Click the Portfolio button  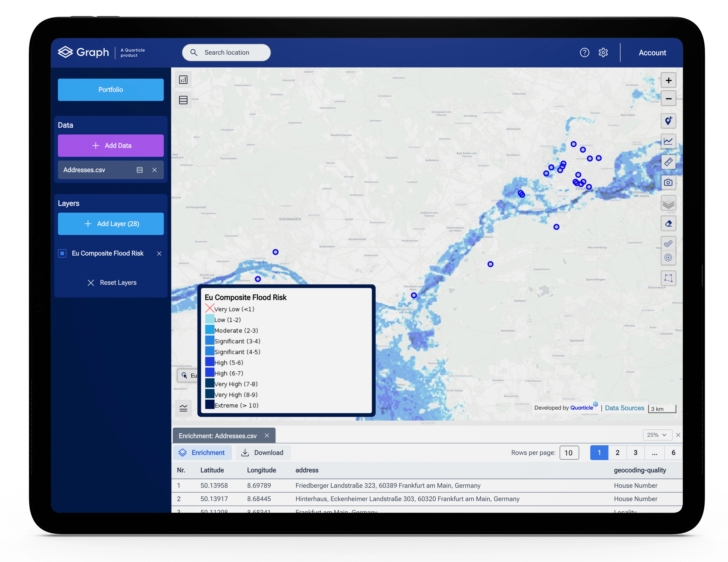pos(110,89)
